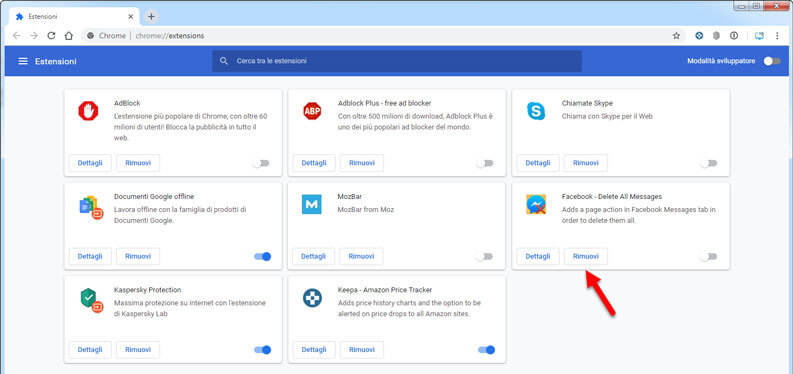This screenshot has height=374, width=793.
Task: Open a new tab with plus
Action: pyautogui.click(x=151, y=17)
